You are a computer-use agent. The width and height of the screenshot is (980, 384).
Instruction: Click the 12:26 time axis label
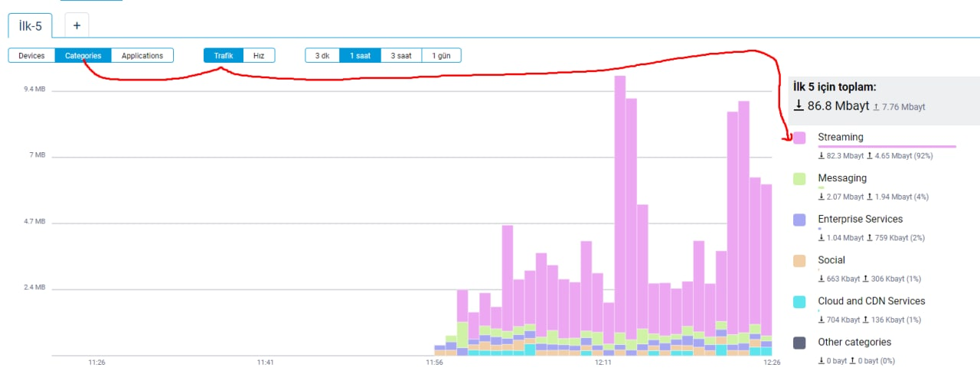[772, 363]
